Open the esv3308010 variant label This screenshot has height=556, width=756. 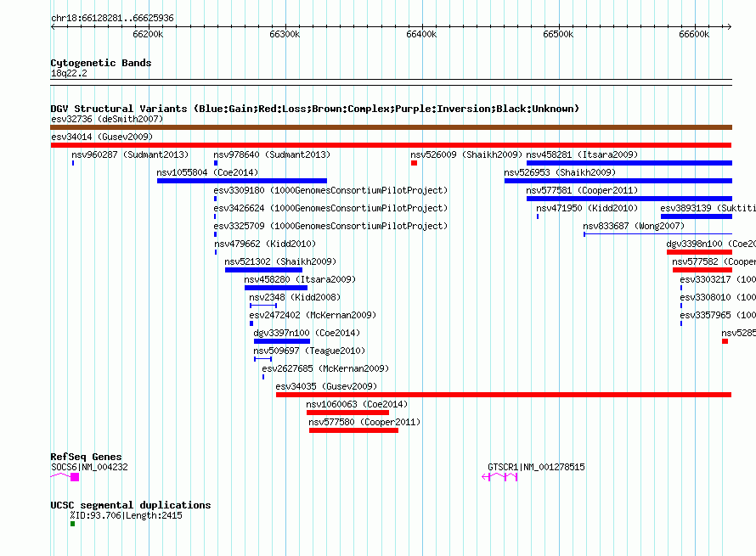click(x=718, y=297)
